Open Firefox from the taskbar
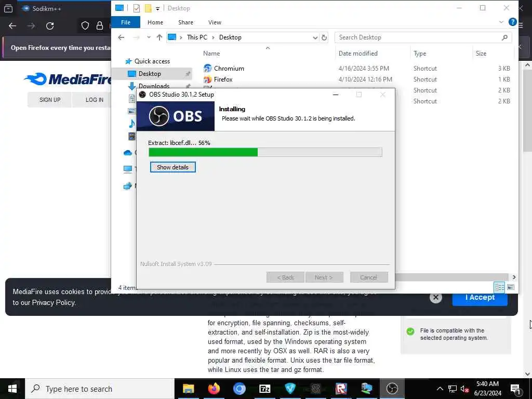The image size is (532, 399). click(x=214, y=389)
